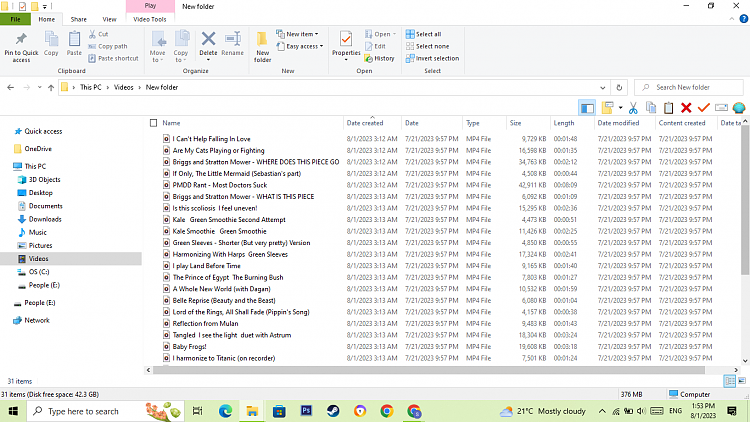Open the Video Tools tab
750x422 pixels.
tap(150, 18)
